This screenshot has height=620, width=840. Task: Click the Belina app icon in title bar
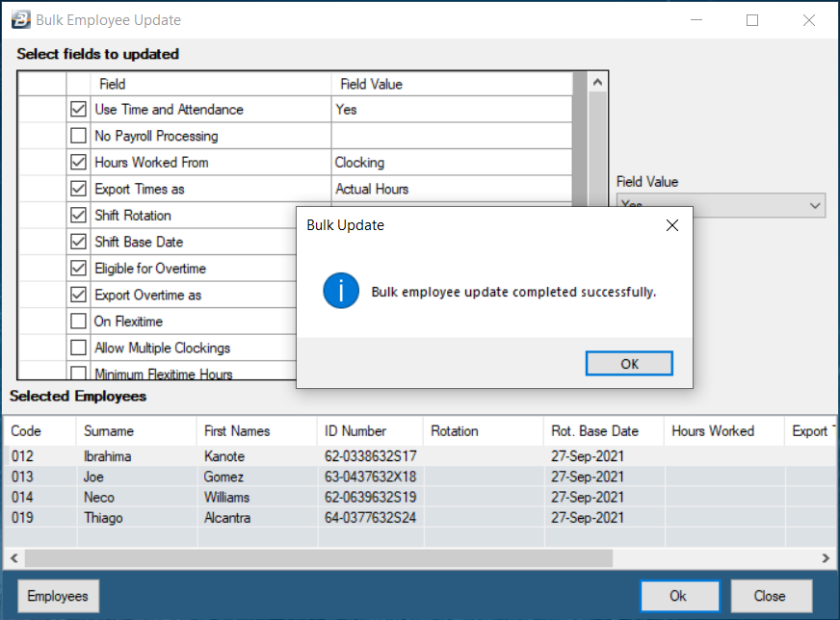[21, 20]
